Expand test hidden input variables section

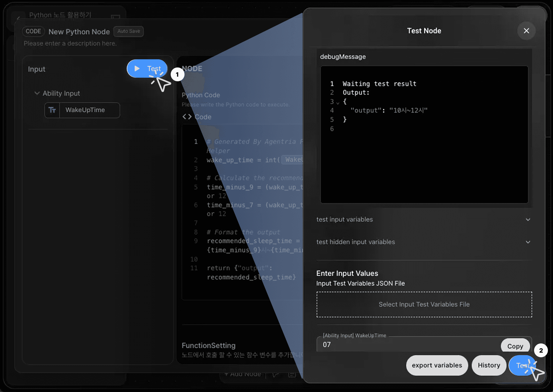528,242
